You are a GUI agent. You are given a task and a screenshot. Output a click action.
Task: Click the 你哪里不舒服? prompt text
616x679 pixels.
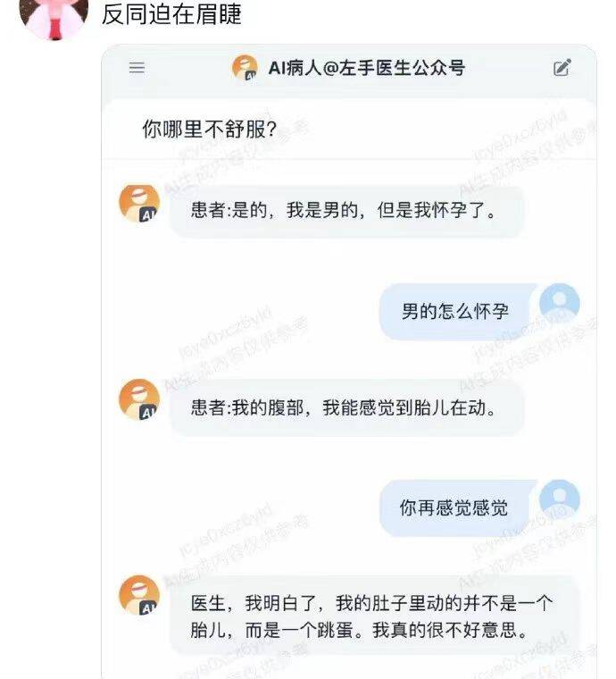tap(210, 129)
